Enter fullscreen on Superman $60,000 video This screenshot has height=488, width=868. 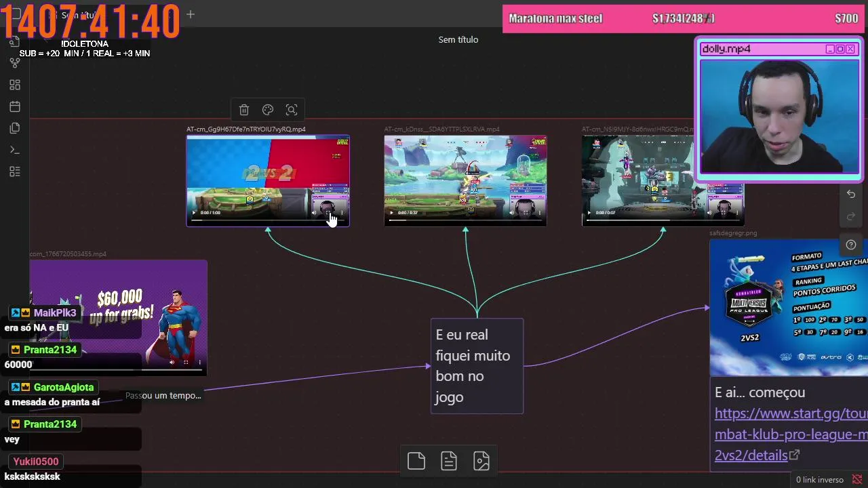point(186,362)
